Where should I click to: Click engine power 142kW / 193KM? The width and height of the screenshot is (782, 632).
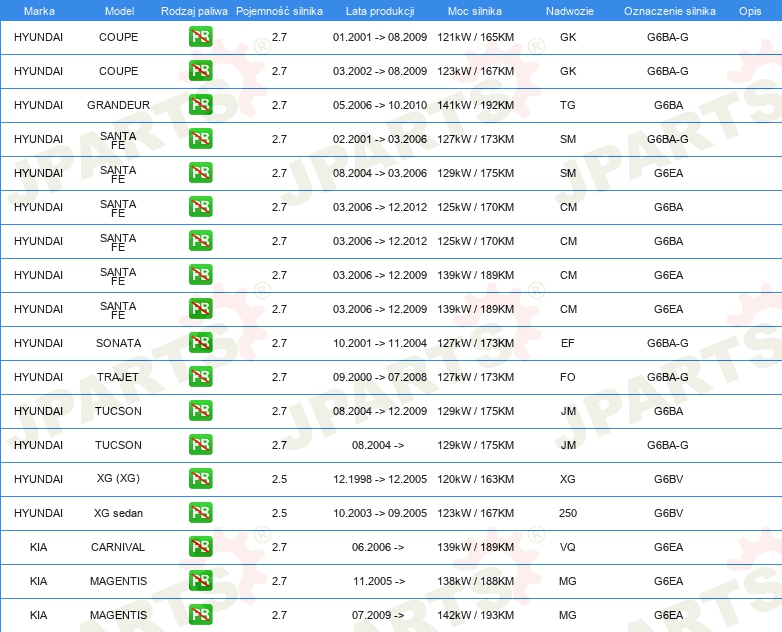coord(475,615)
